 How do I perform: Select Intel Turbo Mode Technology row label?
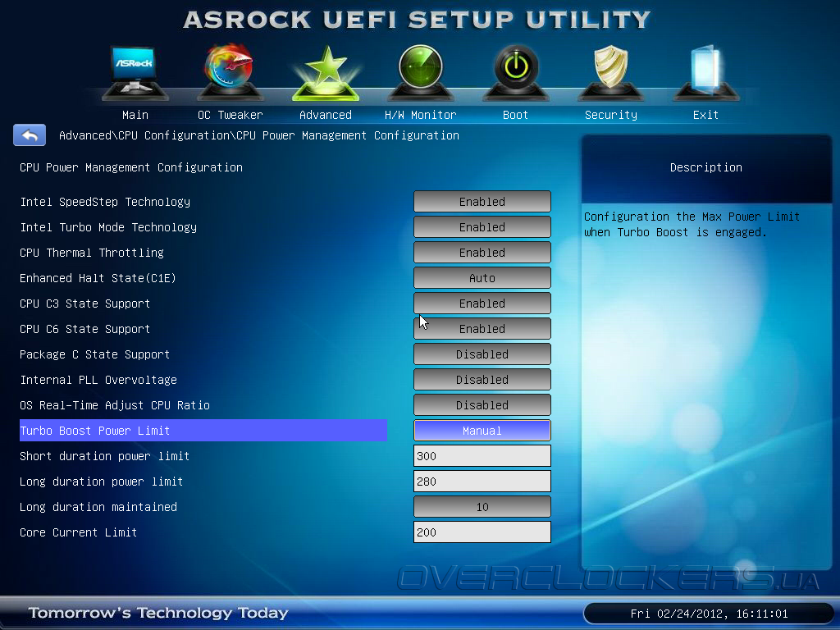[108, 227]
